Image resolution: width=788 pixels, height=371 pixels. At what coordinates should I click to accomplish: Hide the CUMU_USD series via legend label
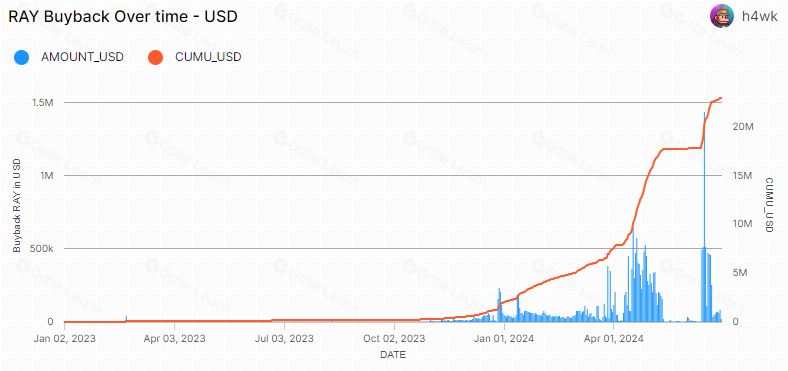click(x=208, y=57)
